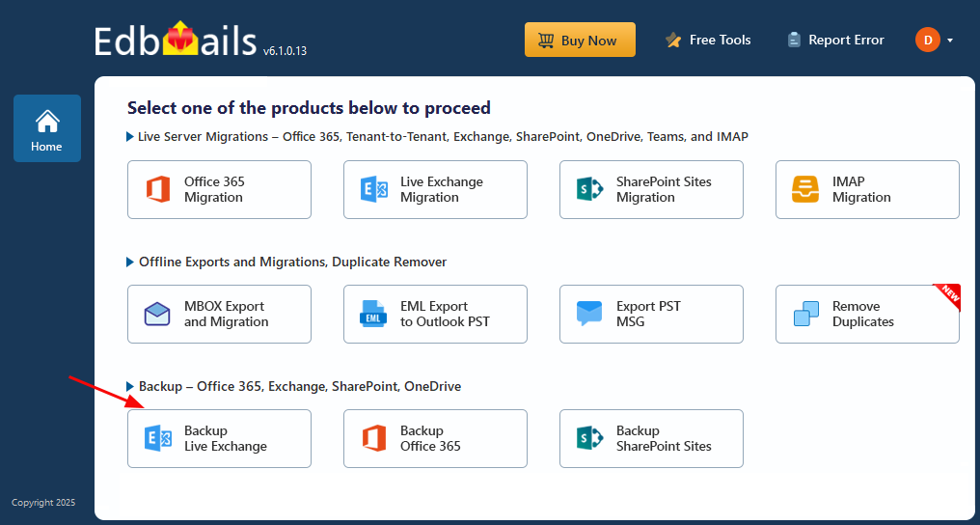This screenshot has height=525, width=980.
Task: Click the Backup Live Exchange icon
Action: (157, 438)
